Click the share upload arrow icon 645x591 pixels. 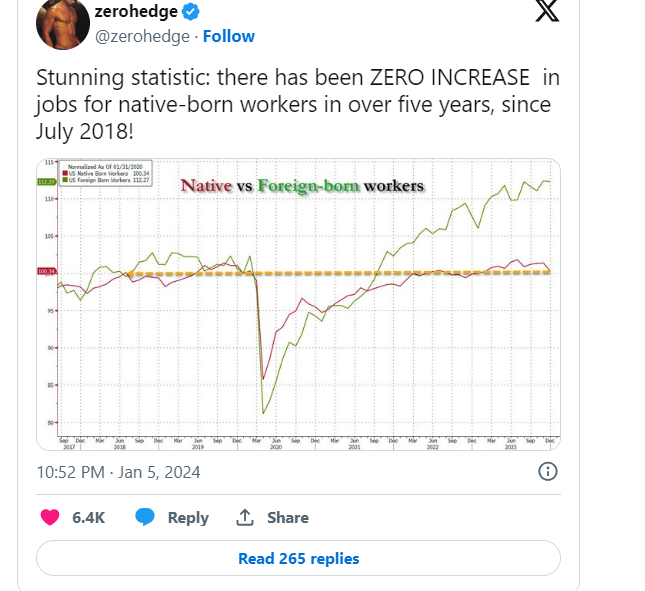245,517
